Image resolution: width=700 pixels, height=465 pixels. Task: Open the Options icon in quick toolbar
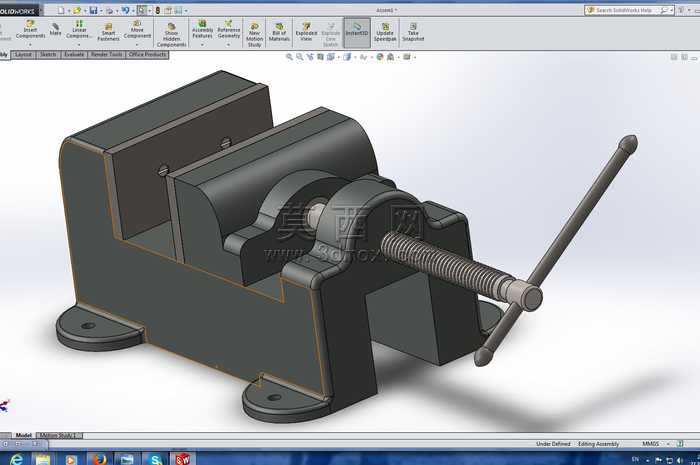(178, 10)
